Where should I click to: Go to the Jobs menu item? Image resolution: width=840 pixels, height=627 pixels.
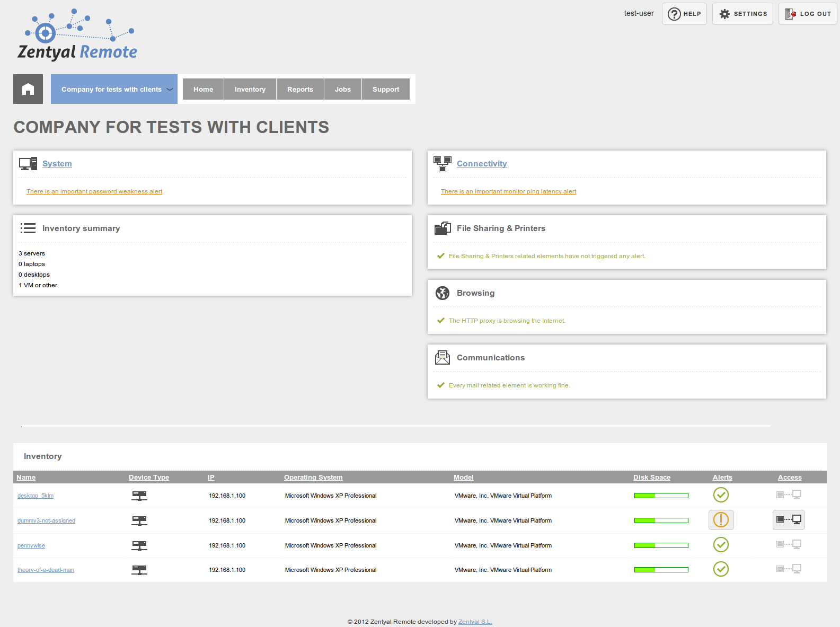click(343, 89)
